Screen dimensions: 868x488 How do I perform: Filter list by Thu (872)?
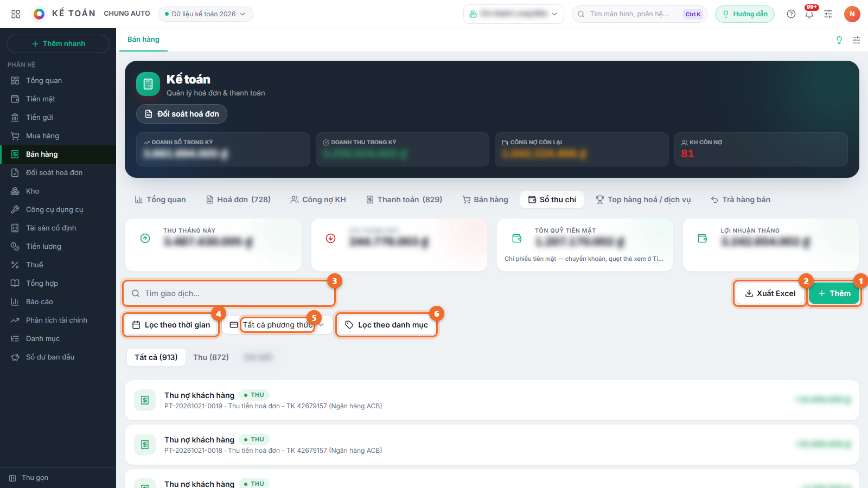coord(211,357)
